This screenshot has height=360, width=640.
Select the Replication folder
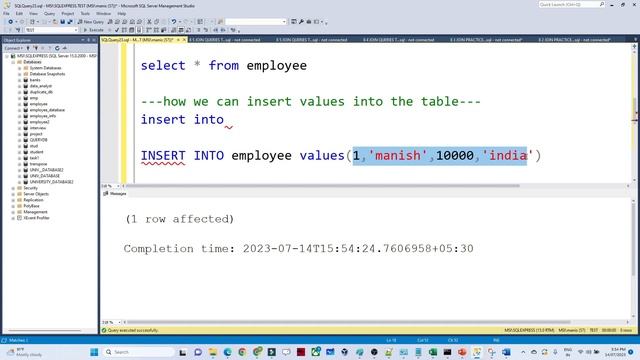[x=33, y=200]
